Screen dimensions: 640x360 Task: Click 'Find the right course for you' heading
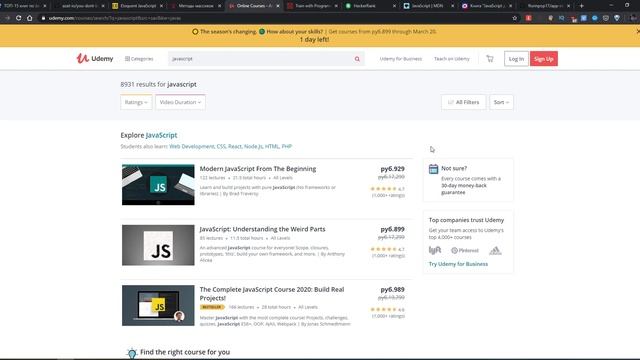pyautogui.click(x=185, y=352)
